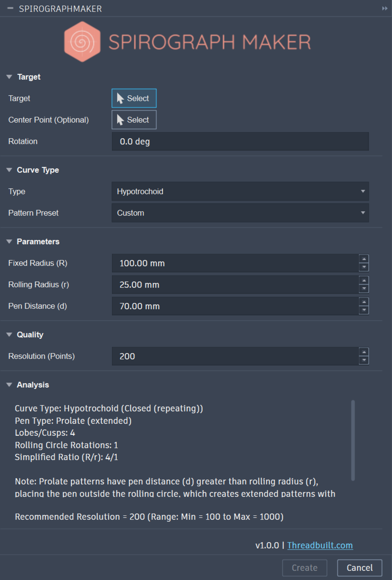Click the Pen Distance (d) input field

coord(235,306)
